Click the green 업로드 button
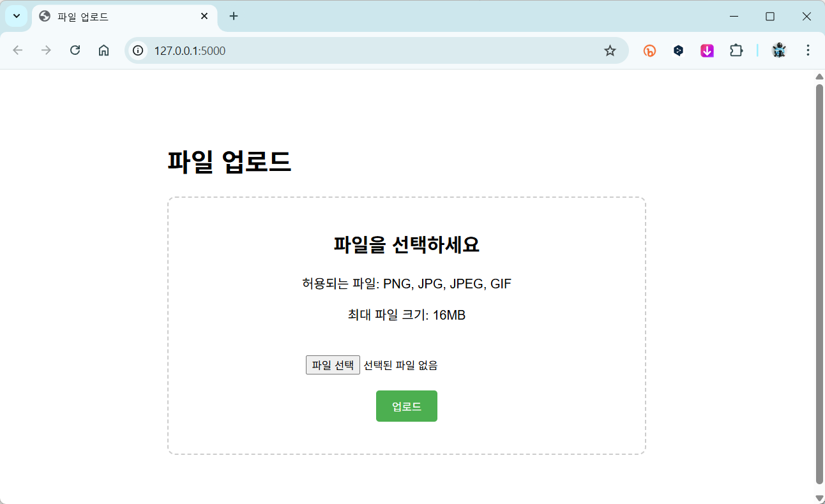Screen dimensions: 825x504 pyautogui.click(x=407, y=406)
